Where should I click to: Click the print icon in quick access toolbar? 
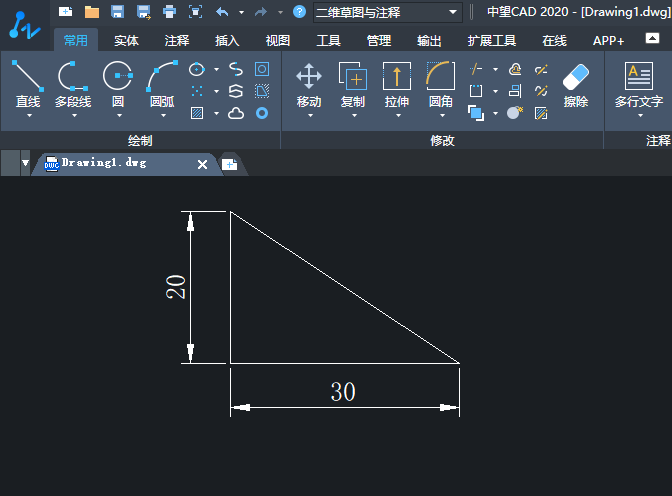(169, 12)
